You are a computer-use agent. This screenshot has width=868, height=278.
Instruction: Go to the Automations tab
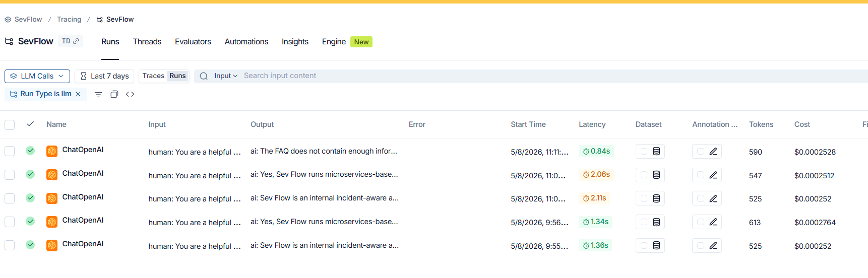tap(246, 42)
